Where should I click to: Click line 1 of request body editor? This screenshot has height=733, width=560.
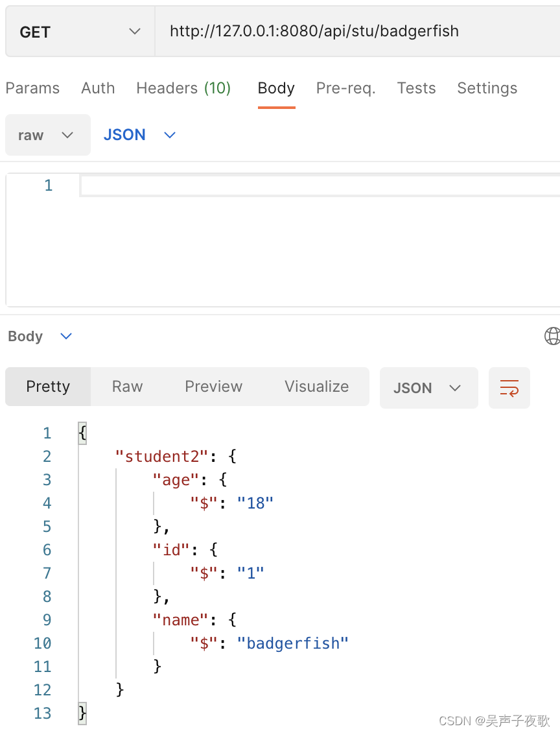[x=320, y=186]
